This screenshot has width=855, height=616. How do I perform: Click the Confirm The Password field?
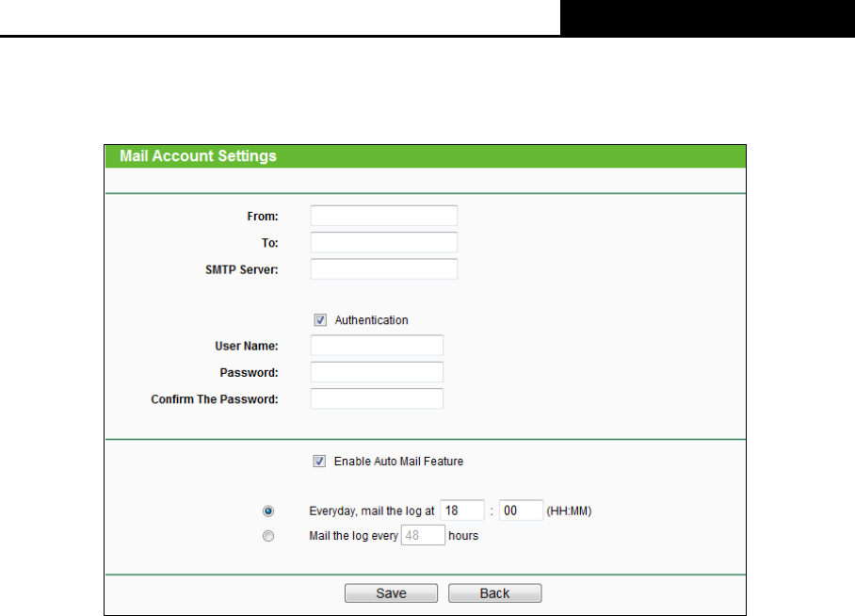377,398
